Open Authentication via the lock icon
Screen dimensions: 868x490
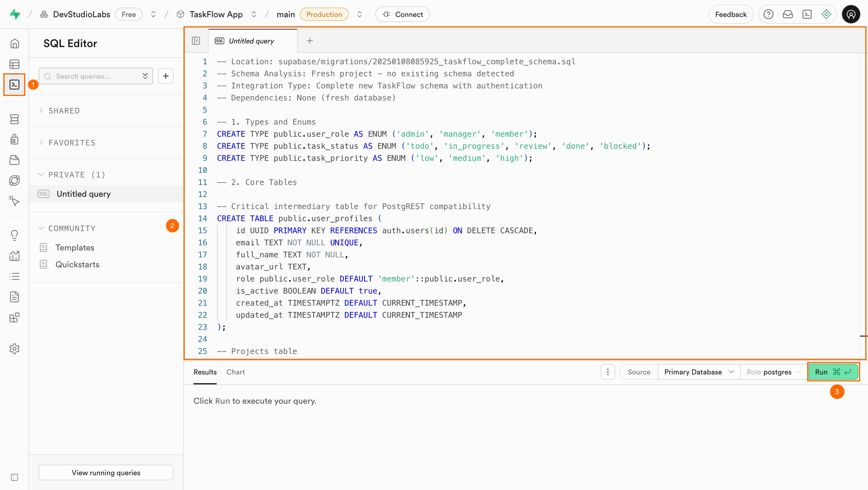coord(14,139)
